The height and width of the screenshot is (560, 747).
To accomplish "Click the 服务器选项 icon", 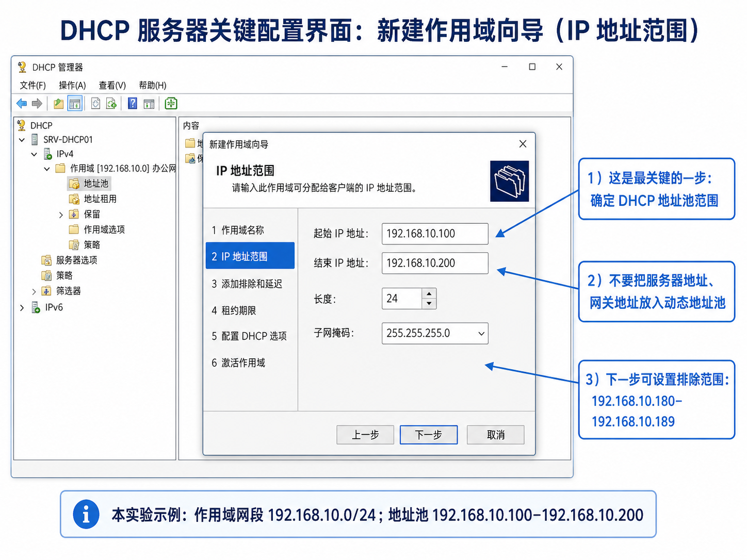I will click(46, 260).
